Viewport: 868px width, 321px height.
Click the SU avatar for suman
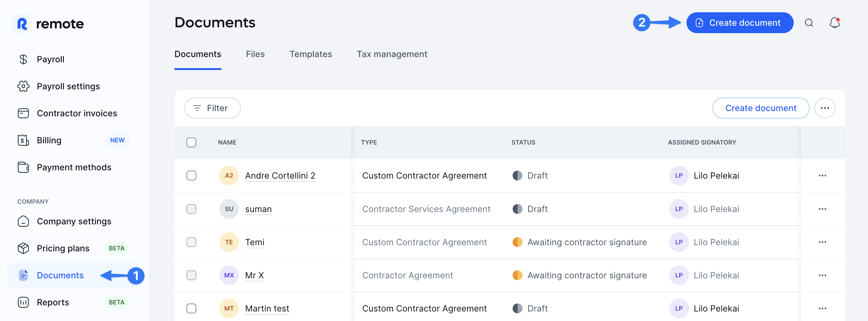coord(229,209)
